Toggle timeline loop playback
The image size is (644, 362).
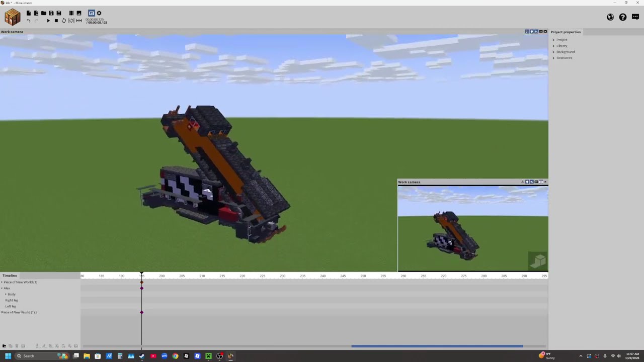click(x=64, y=21)
